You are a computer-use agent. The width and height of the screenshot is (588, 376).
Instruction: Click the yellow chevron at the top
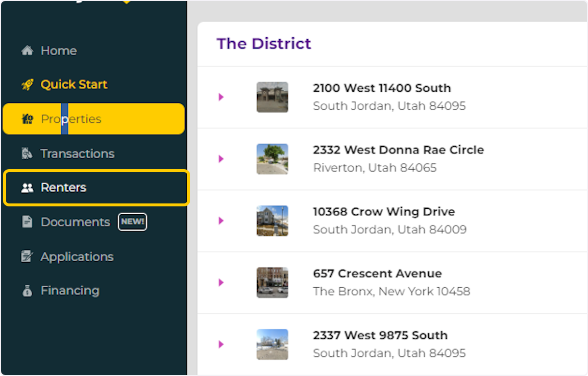pyautogui.click(x=125, y=3)
